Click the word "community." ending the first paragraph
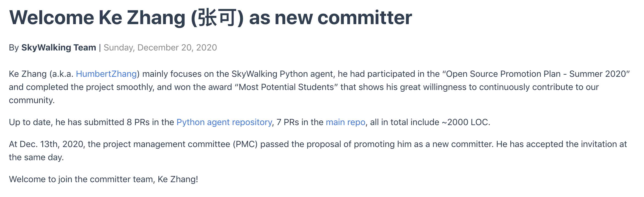 click(x=32, y=100)
